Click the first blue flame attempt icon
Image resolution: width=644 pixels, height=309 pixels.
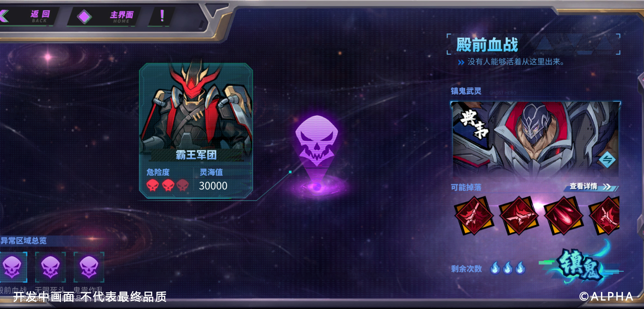click(x=495, y=268)
